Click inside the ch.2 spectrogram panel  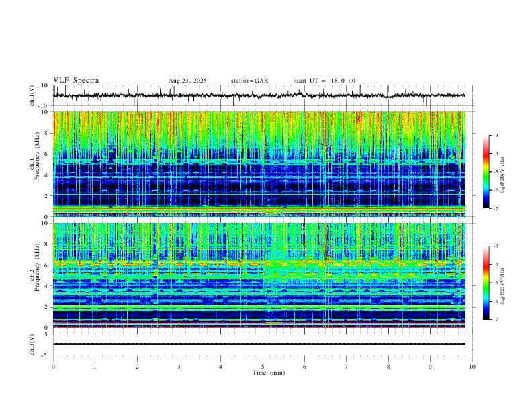pyautogui.click(x=259, y=275)
